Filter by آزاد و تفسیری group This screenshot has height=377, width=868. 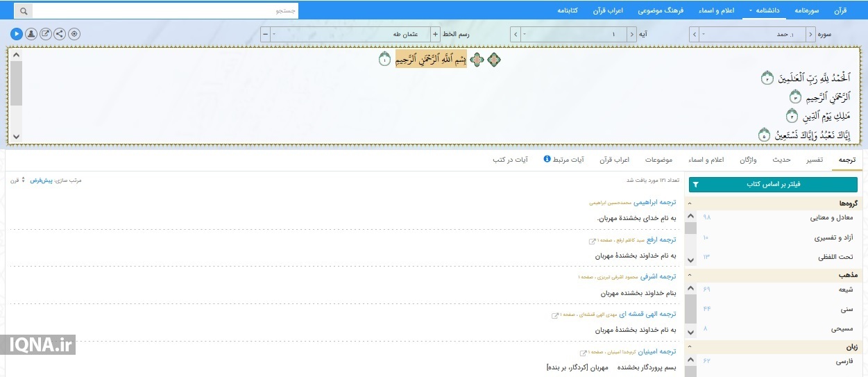coord(833,238)
